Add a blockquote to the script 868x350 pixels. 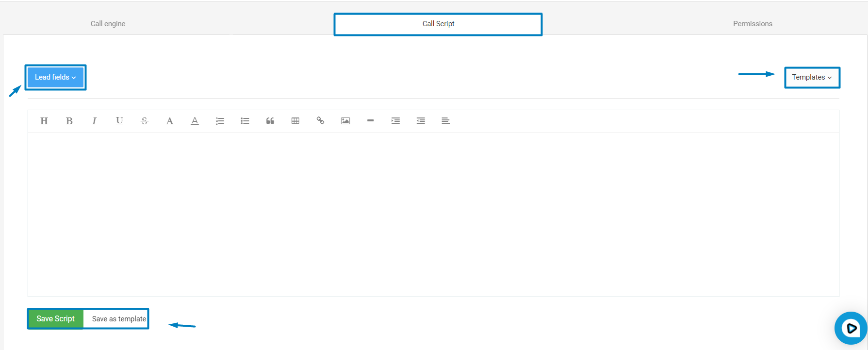pos(270,121)
